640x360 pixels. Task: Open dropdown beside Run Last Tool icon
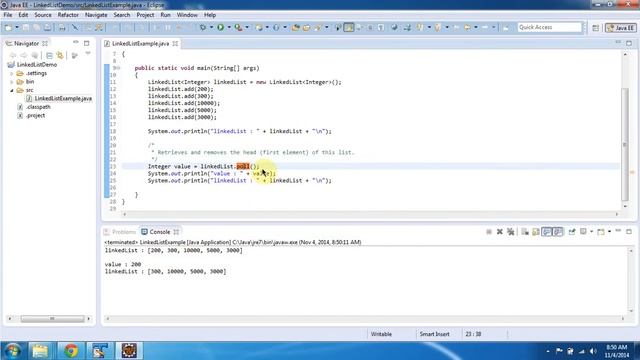[247, 27]
